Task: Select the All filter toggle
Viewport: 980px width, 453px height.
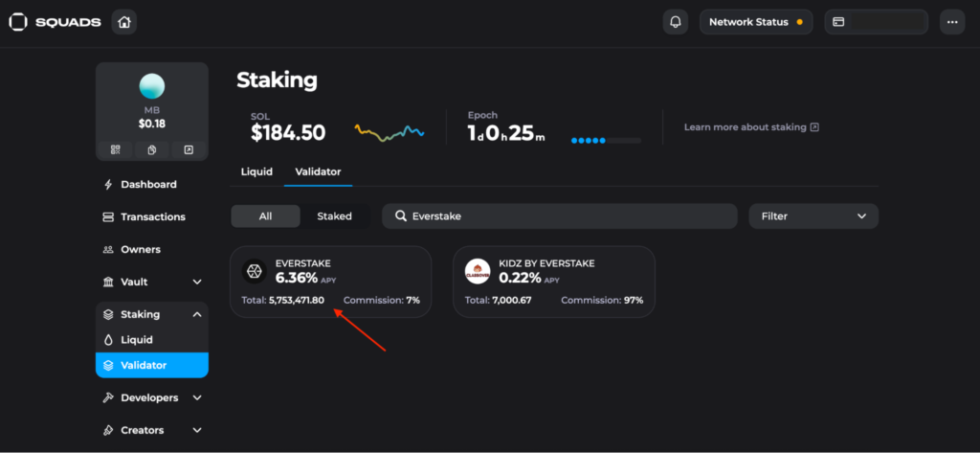Action: [x=266, y=215]
